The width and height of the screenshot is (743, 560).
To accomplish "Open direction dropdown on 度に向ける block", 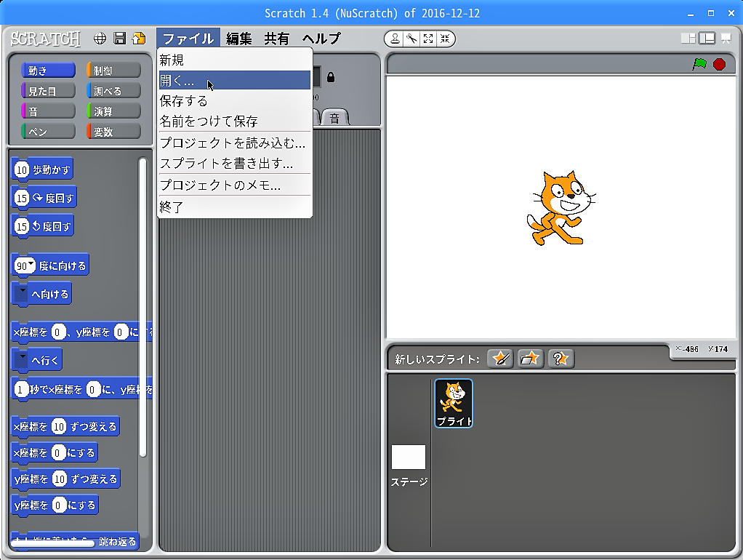I will pyautogui.click(x=31, y=263).
